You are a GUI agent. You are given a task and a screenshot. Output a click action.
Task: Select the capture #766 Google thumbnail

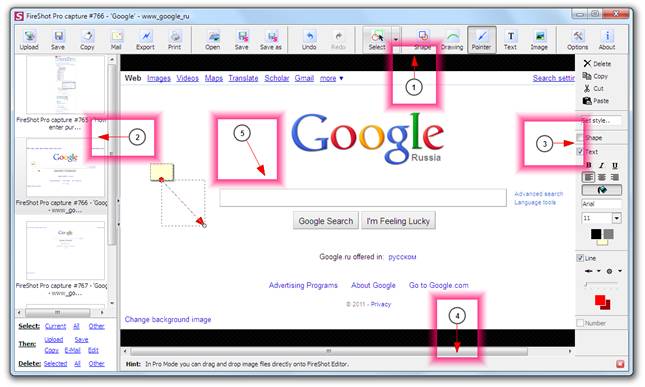coord(65,167)
